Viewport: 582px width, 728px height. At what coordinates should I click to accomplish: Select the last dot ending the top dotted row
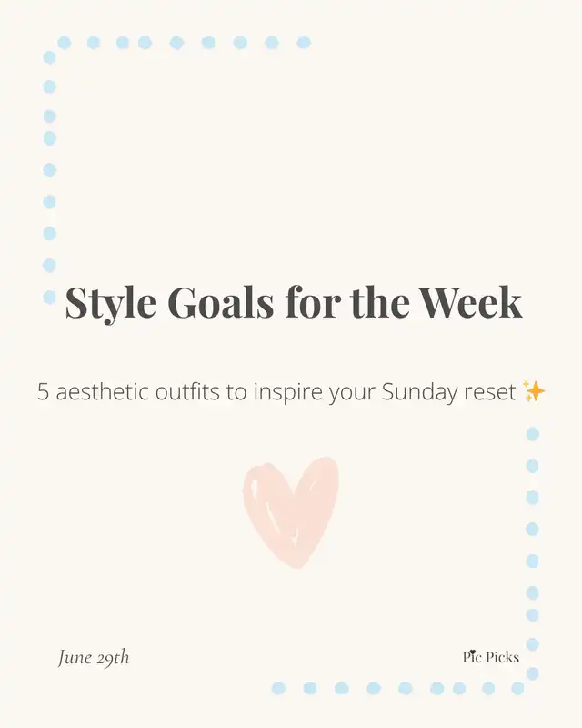pos(304,43)
